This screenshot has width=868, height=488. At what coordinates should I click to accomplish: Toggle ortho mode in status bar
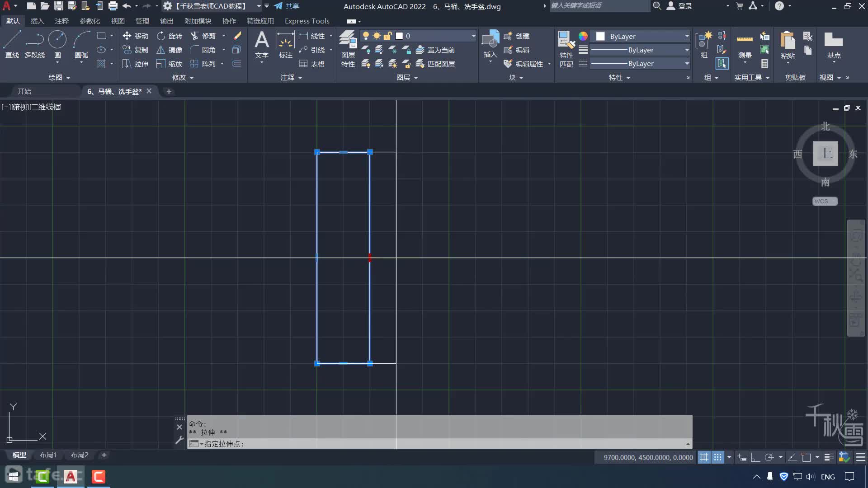click(x=755, y=457)
